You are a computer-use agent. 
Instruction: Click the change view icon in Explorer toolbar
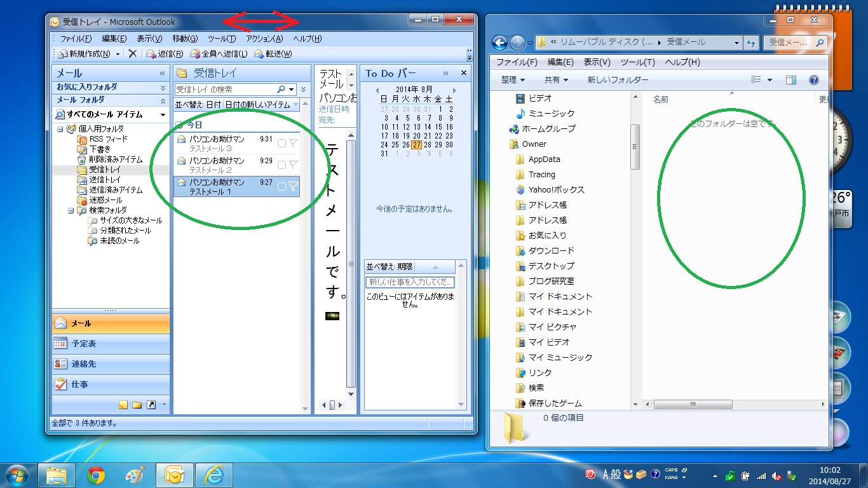click(x=756, y=80)
